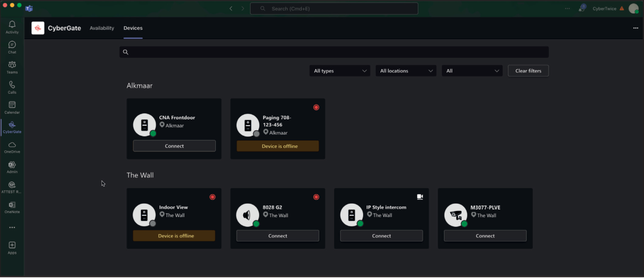Click Device is offline on Paging card
The image size is (644, 278).
(278, 146)
